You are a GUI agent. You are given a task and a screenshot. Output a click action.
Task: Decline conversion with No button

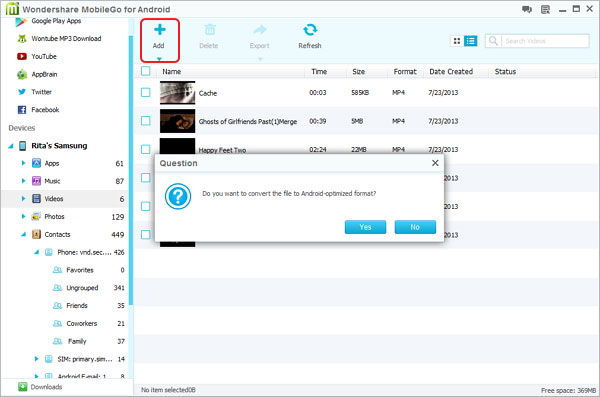click(x=415, y=227)
